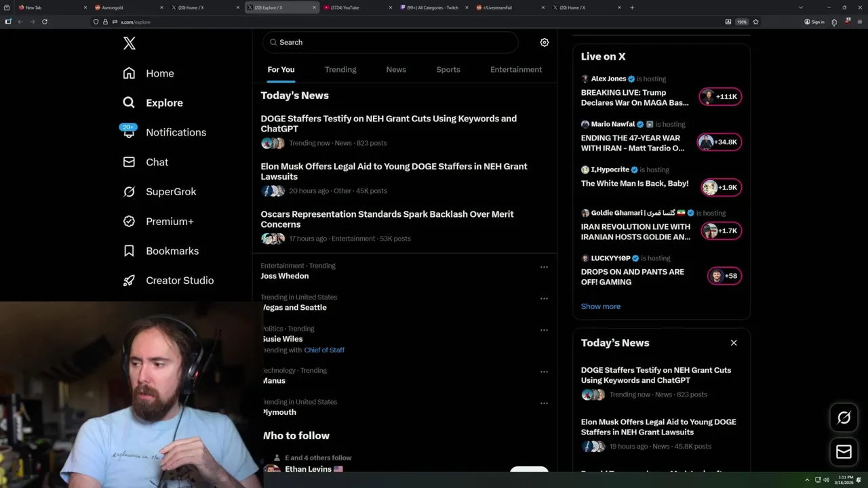The width and height of the screenshot is (868, 488).
Task: Open BREAKING LIVE Trump Declares War broadcast
Action: coord(635,98)
